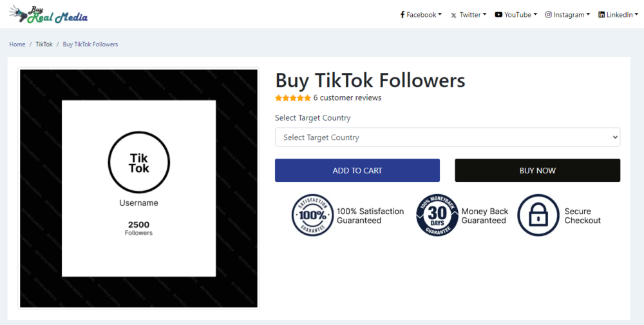Click the Facebook icon in navigation

pos(402,15)
